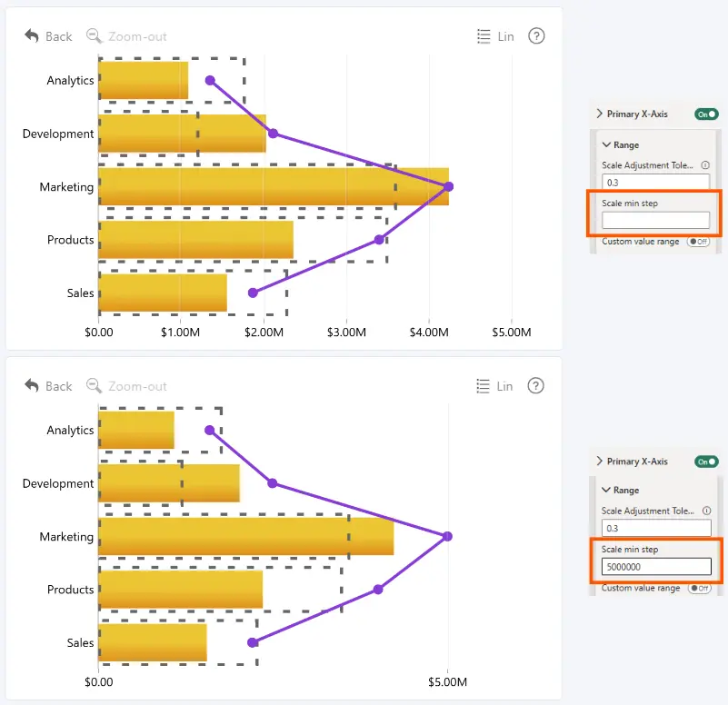Click the Lin scale list icon in upper chart
Viewport: 728px width, 705px height.
(484, 36)
